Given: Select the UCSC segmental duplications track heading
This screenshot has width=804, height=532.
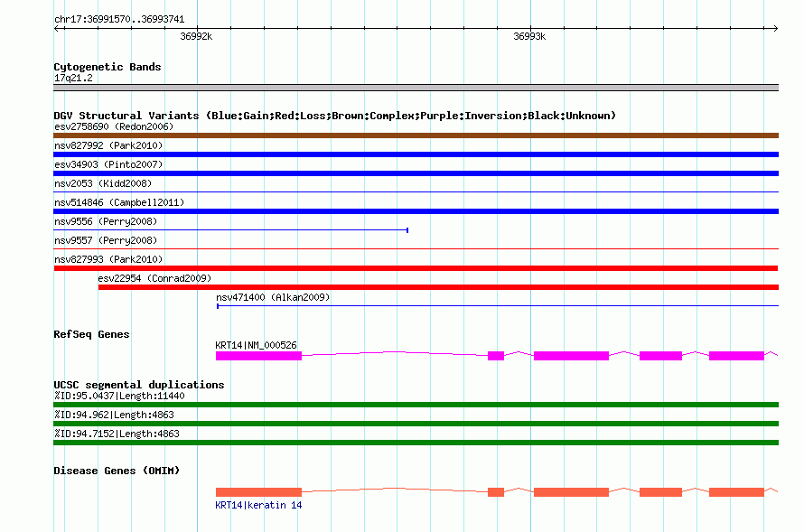Looking at the screenshot, I should [139, 385].
